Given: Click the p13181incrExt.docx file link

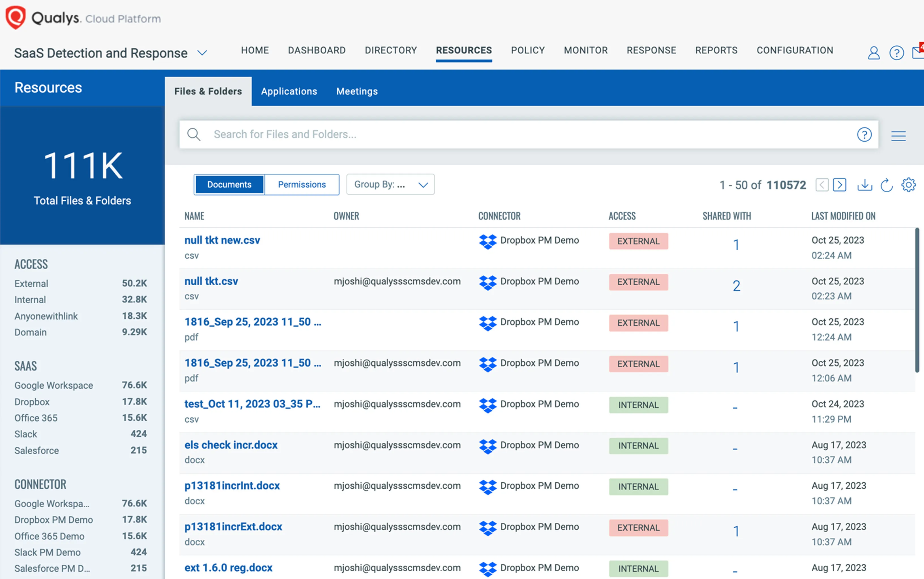Looking at the screenshot, I should (233, 527).
